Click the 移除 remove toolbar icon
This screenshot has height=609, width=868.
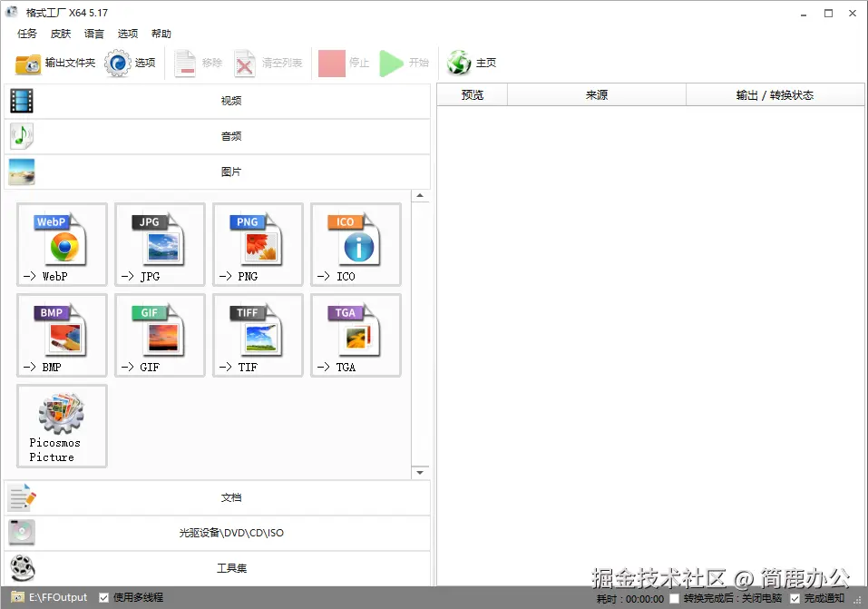(x=185, y=64)
